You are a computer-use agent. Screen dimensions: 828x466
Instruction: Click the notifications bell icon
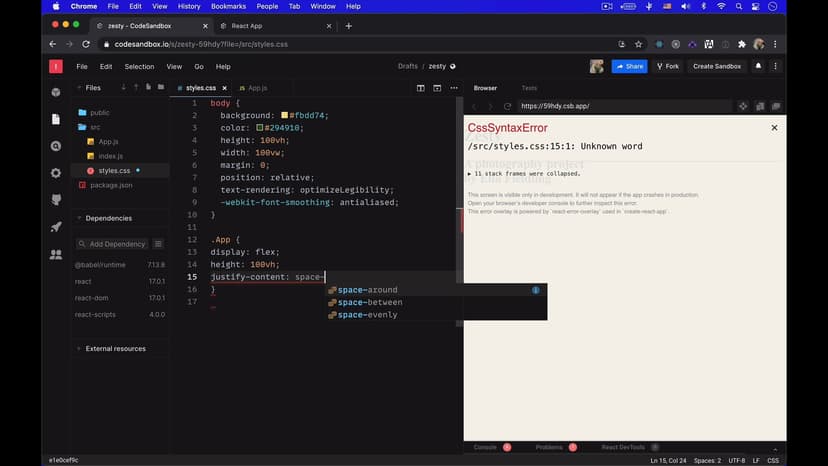point(758,66)
